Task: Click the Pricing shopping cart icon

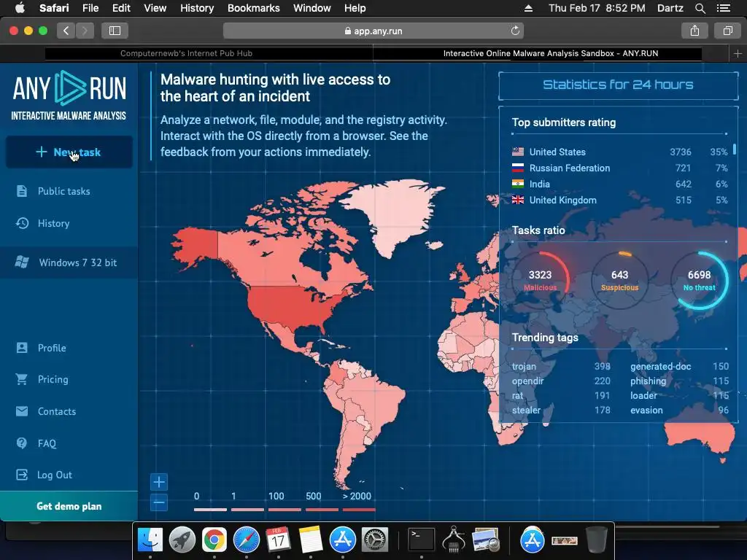Action: point(22,379)
